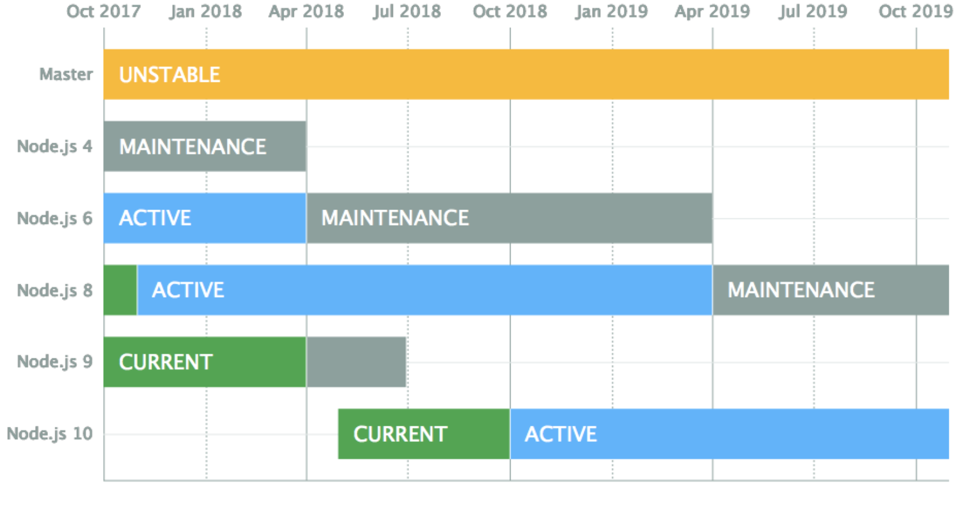Select the Node.js 8 ACTIVE bar
This screenshot has width=980, height=506.
point(424,290)
